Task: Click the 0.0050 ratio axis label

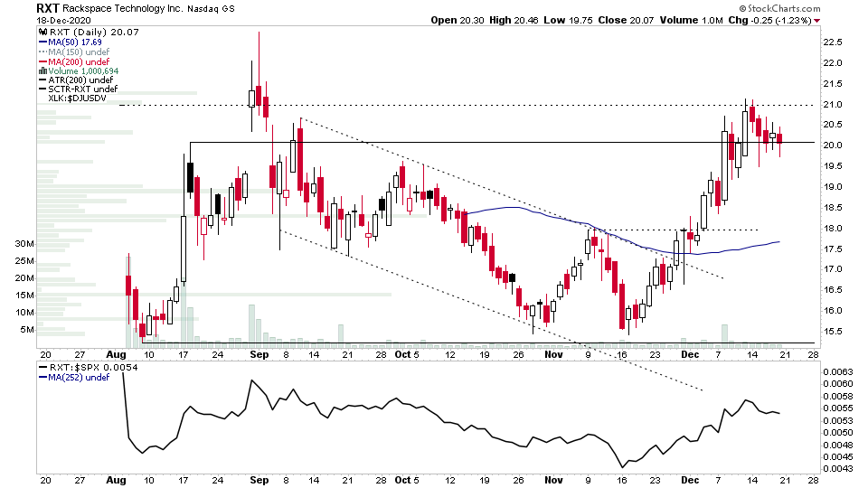Action: click(x=837, y=433)
